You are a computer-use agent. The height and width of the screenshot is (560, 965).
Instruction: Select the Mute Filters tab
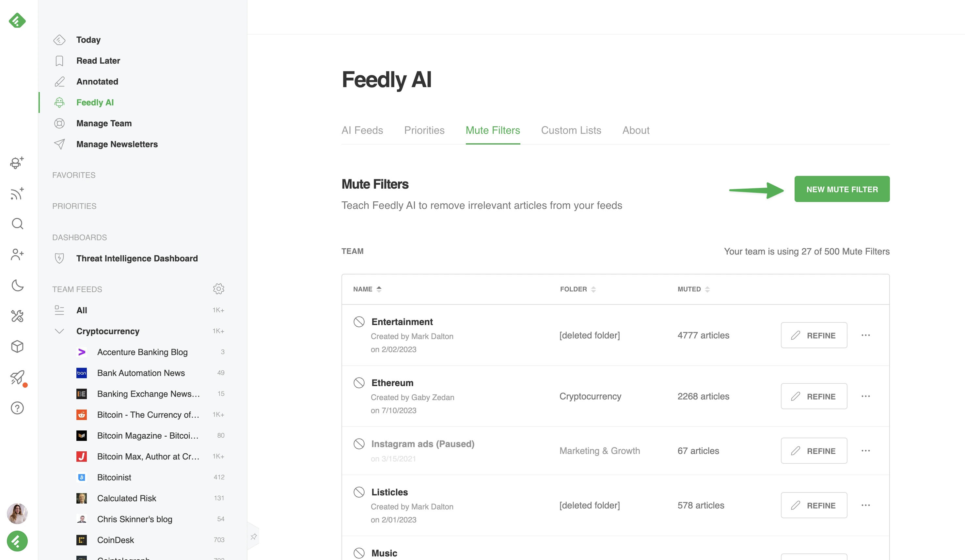click(492, 130)
